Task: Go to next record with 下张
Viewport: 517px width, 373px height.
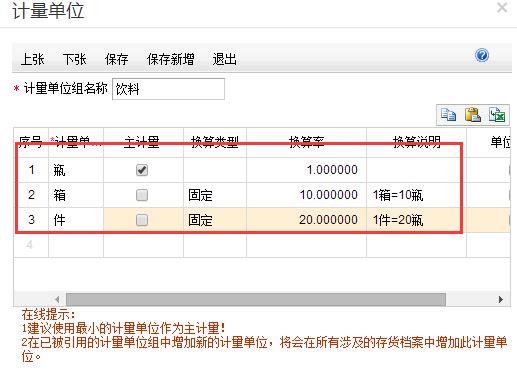Action: 74,59
